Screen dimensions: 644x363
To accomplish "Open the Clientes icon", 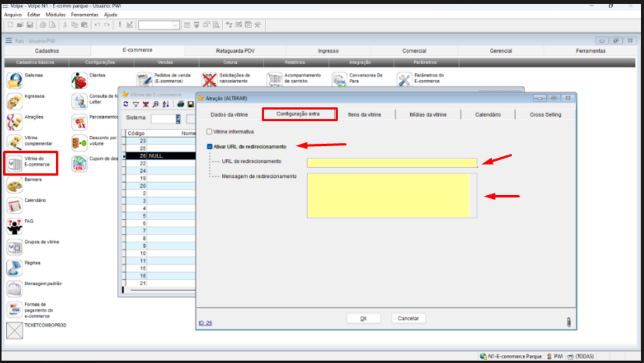I will (80, 80).
